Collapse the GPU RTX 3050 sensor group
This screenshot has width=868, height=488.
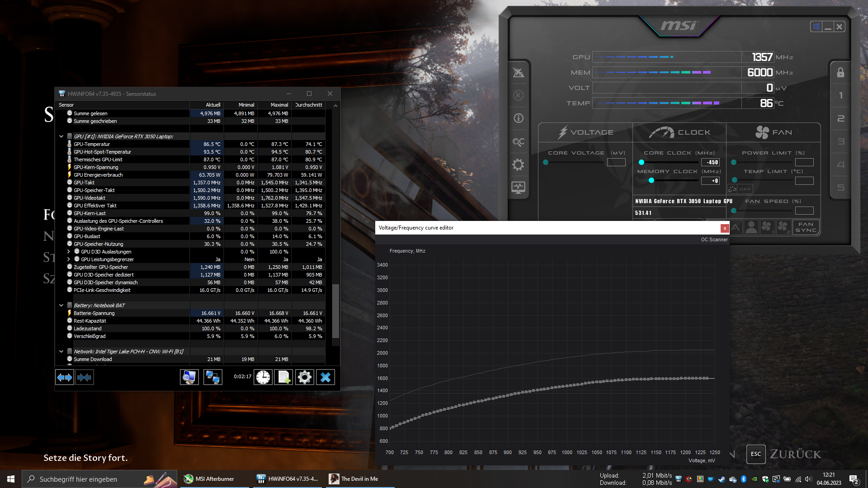click(x=61, y=136)
